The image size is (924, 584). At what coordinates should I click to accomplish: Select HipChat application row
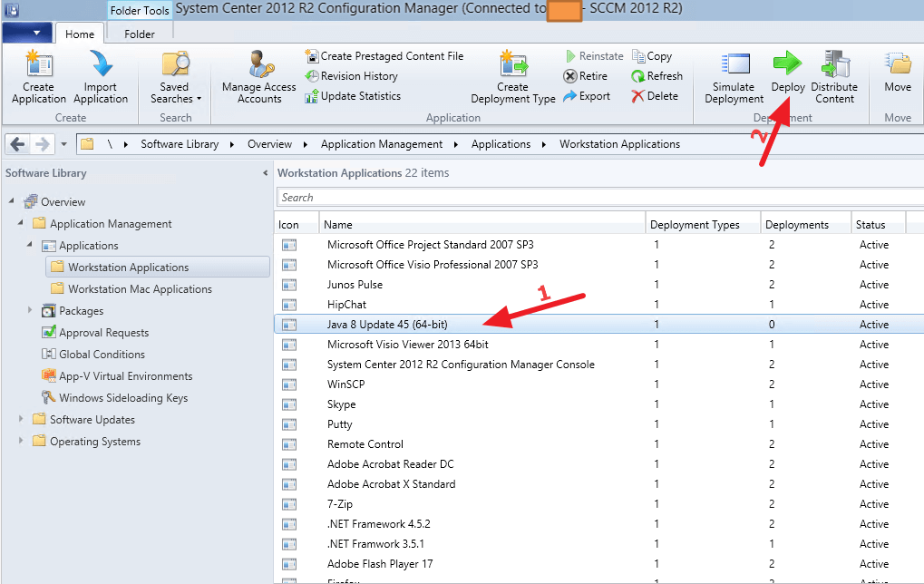pos(598,305)
